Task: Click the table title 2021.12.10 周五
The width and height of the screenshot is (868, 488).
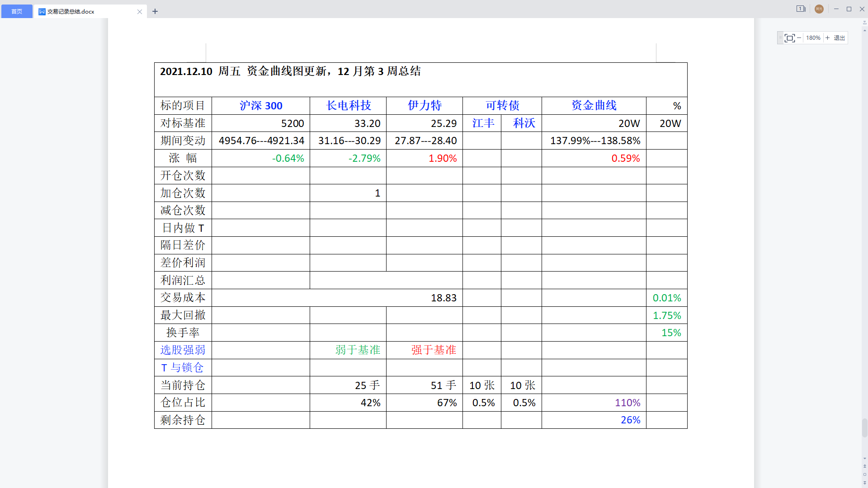Action: [x=200, y=71]
